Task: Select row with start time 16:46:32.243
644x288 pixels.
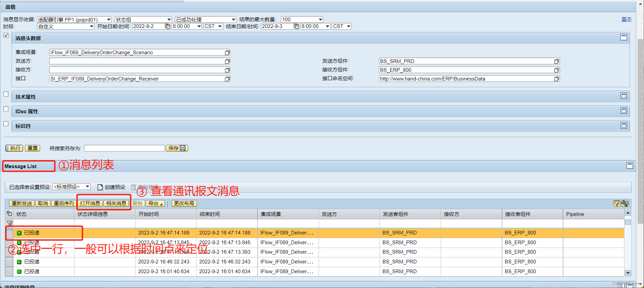Action: click(x=9, y=262)
